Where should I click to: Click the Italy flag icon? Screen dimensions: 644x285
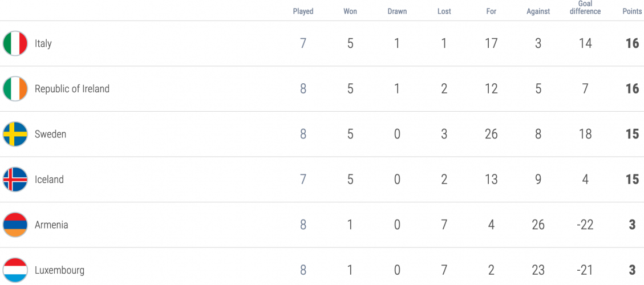(15, 43)
